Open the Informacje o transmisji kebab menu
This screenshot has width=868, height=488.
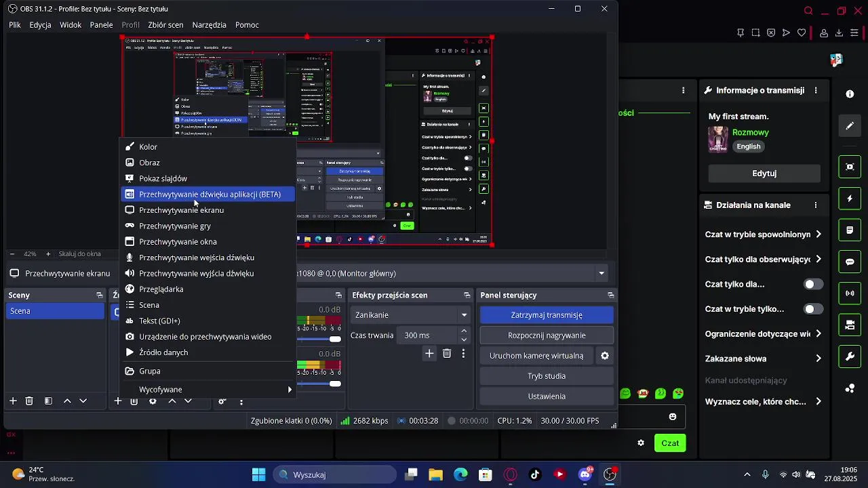point(816,90)
